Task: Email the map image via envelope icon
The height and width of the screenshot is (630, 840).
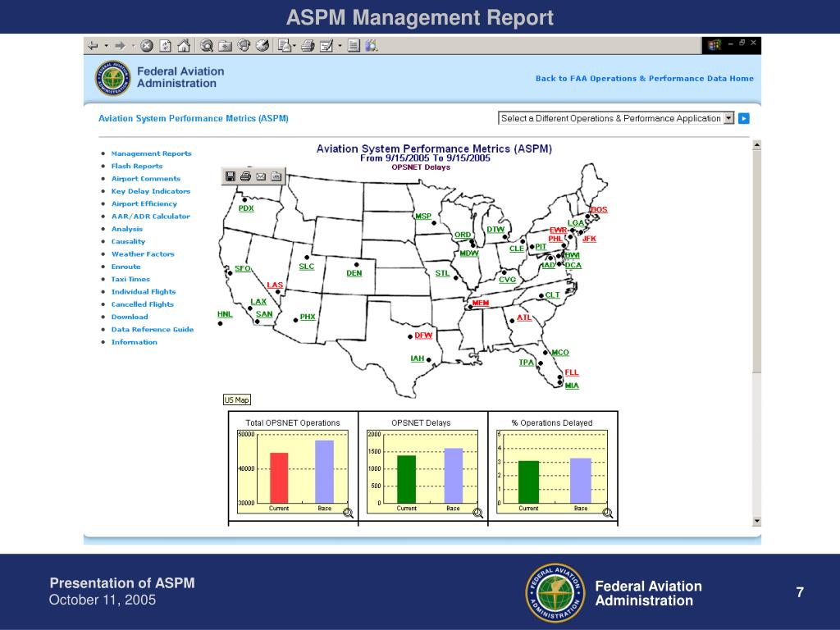Action: click(261, 176)
